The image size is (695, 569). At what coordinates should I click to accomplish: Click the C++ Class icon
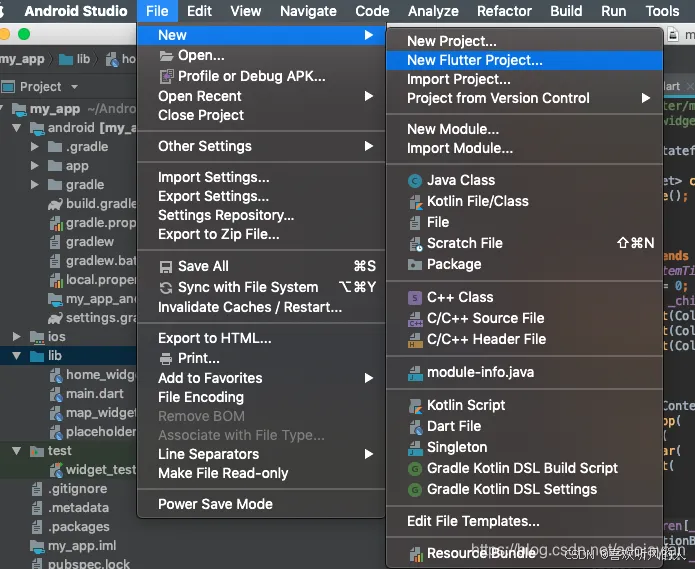point(414,297)
